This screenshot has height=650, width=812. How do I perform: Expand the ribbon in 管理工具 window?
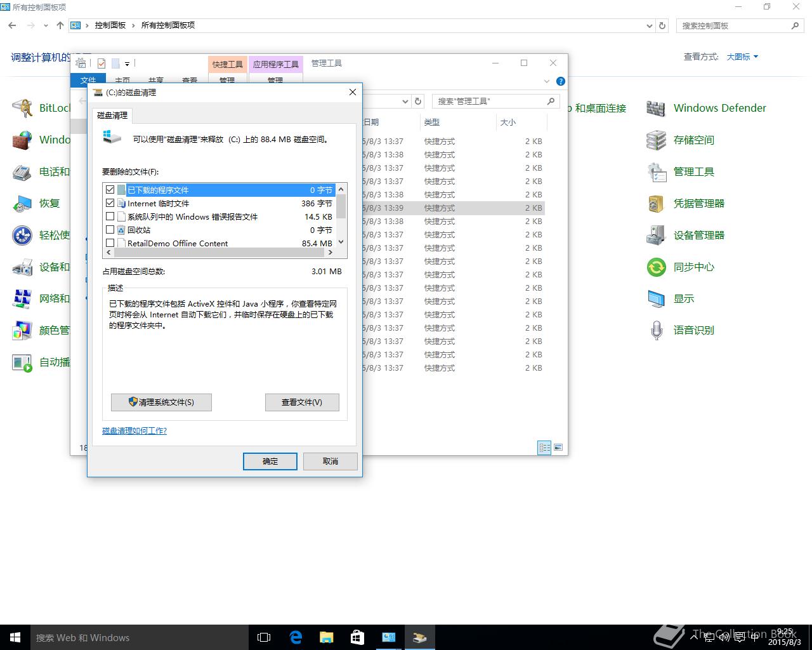coord(547,81)
